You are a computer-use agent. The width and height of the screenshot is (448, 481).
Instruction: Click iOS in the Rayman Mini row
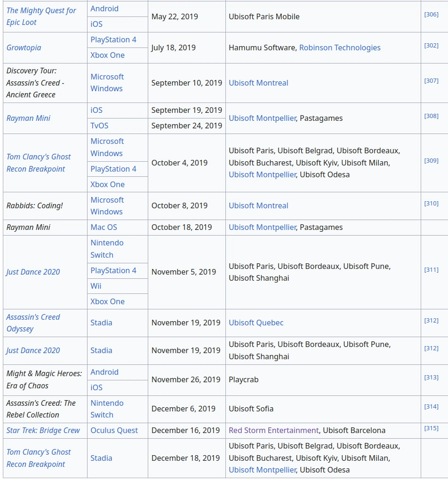pyautogui.click(x=96, y=110)
